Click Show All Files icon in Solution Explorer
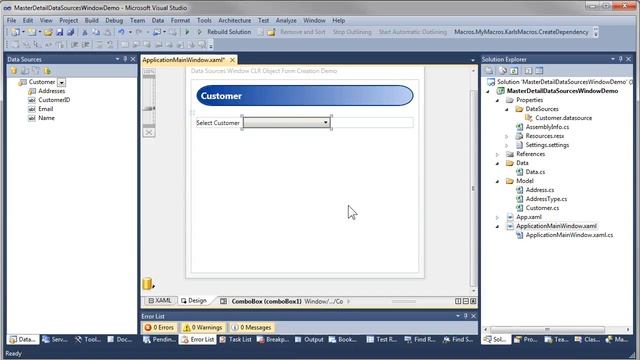The image size is (640, 360). click(x=502, y=71)
